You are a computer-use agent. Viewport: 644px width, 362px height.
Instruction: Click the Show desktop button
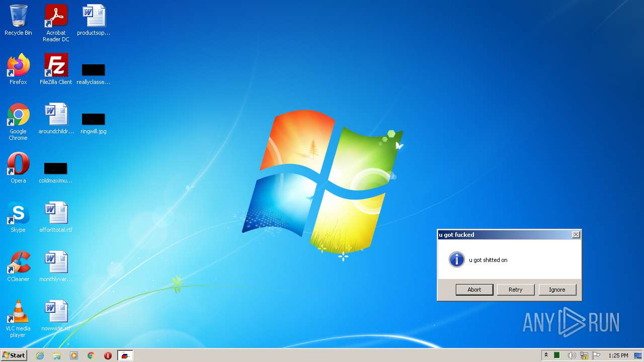pos(638,355)
